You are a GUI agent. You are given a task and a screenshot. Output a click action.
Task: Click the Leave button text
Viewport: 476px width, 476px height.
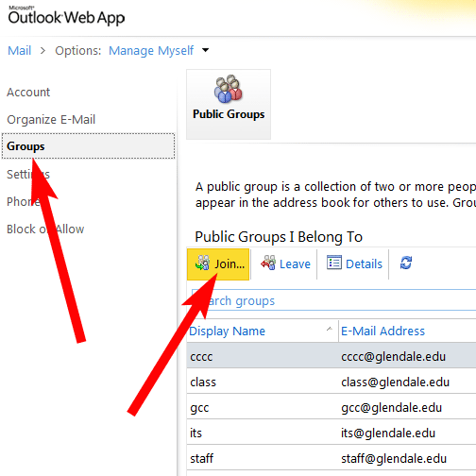pyautogui.click(x=295, y=264)
